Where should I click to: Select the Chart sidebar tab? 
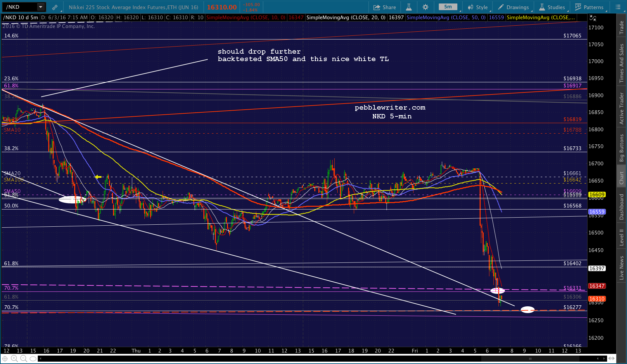click(x=622, y=178)
